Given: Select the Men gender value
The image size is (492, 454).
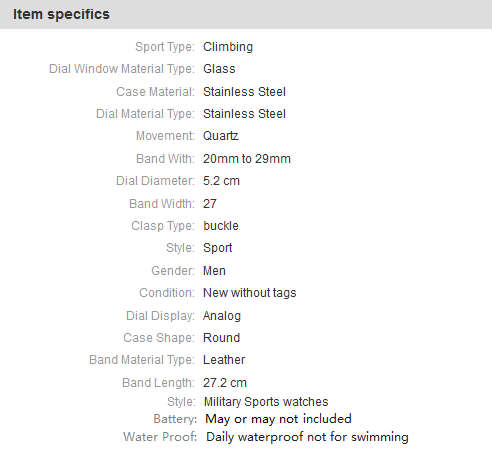Looking at the screenshot, I should (x=214, y=270).
